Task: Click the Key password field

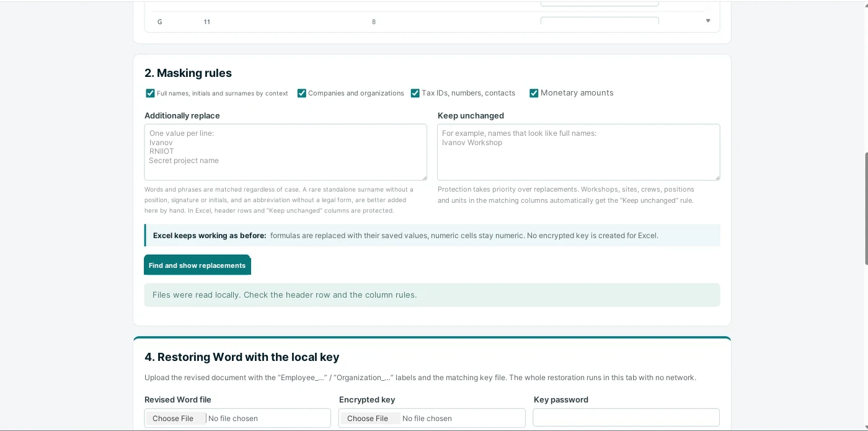Action: coord(626,417)
